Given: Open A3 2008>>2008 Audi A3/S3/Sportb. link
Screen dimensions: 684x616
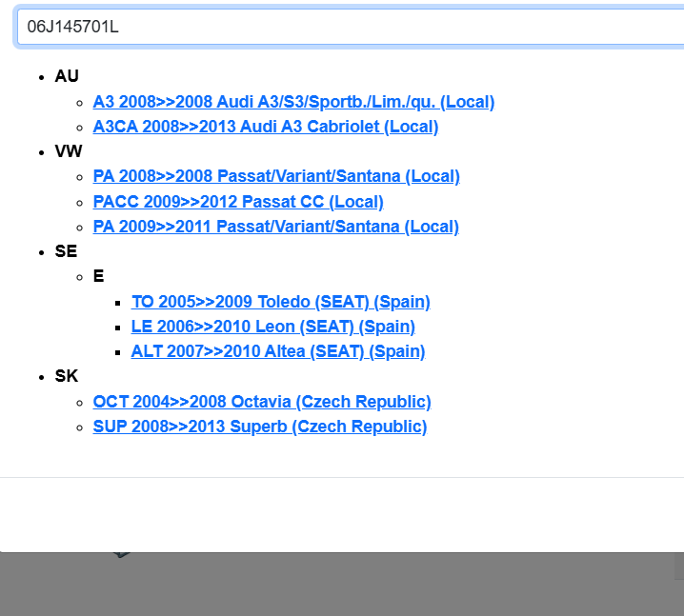Looking at the screenshot, I should pos(293,102).
